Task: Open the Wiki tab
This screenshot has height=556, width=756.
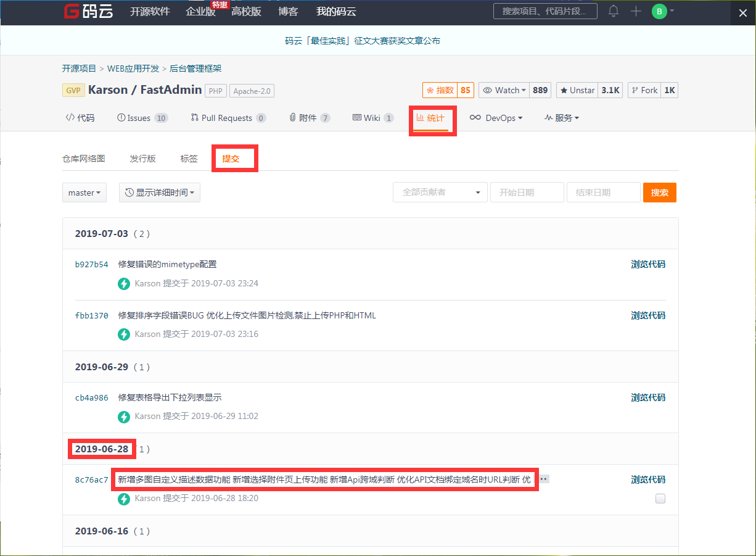Action: coord(373,118)
